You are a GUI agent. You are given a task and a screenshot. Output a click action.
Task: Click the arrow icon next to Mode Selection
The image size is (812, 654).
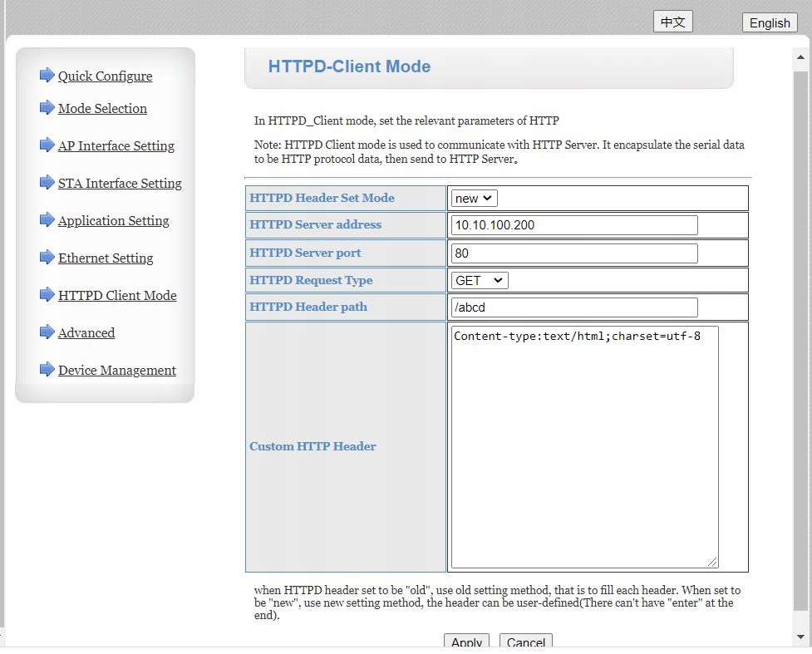pyautogui.click(x=47, y=108)
